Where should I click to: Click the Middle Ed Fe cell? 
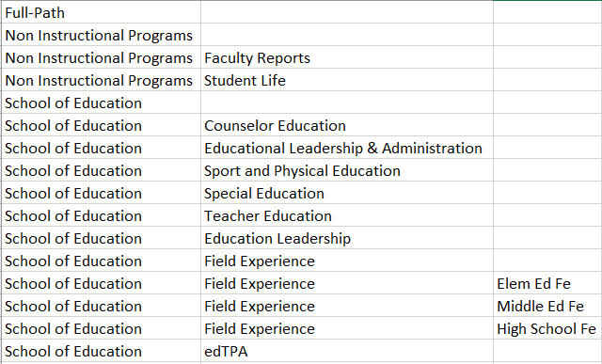point(547,306)
